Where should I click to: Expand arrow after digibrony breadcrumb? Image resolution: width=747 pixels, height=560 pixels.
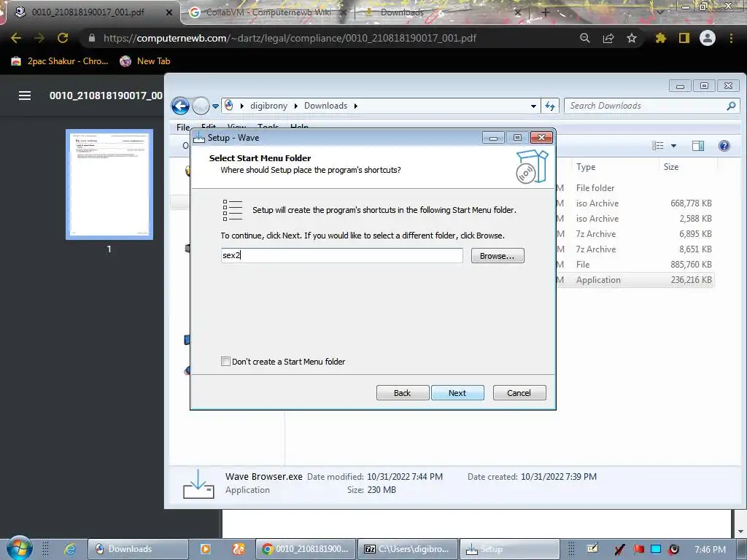point(296,106)
